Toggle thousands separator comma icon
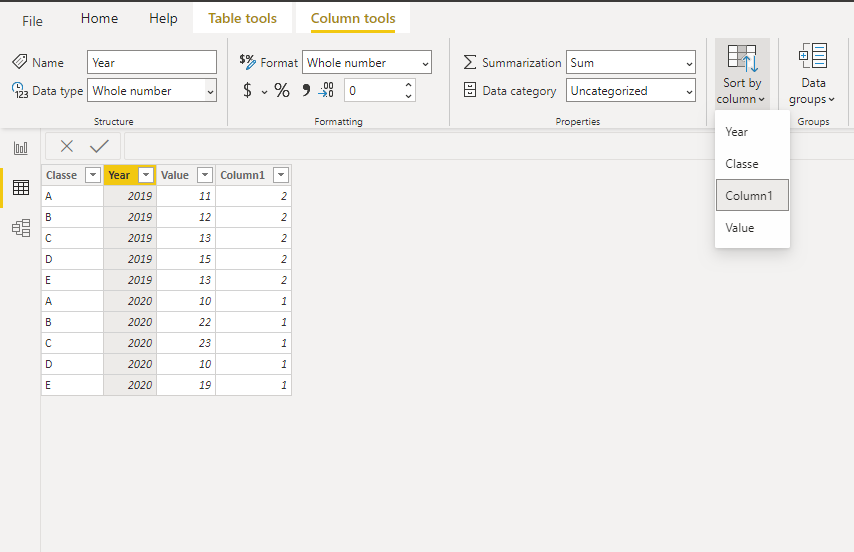 pyautogui.click(x=306, y=90)
